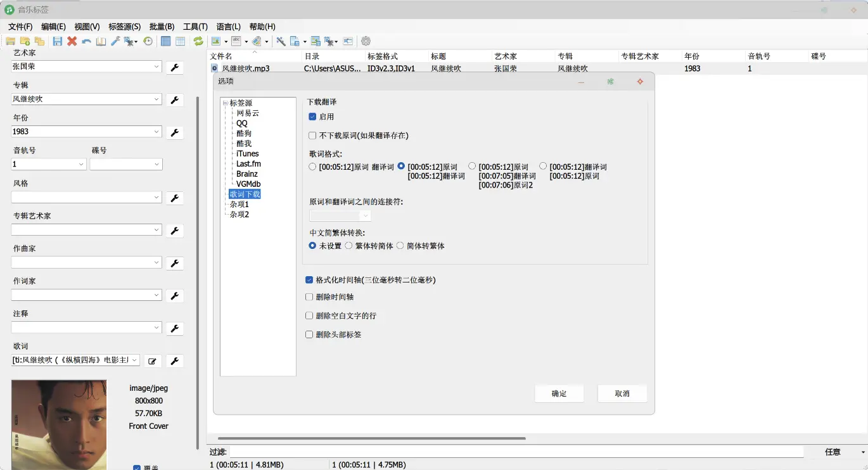868x470 pixels.
Task: Enable the 删除时间轴 checkbox
Action: [x=309, y=297]
